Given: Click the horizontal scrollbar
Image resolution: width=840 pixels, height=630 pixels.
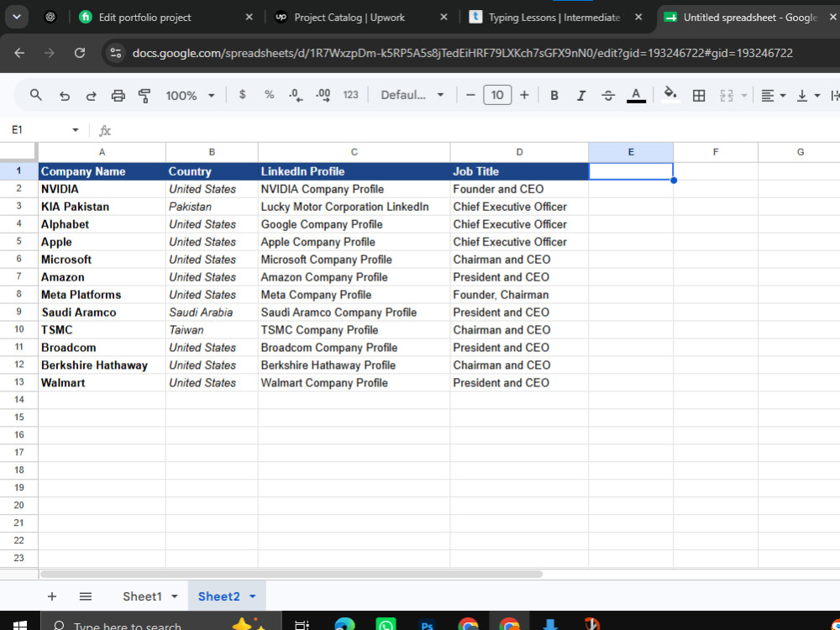Looking at the screenshot, I should [x=291, y=574].
